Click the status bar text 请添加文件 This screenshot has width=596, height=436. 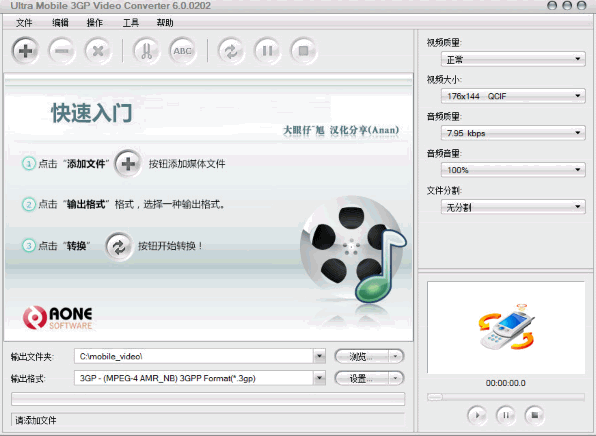[36, 420]
